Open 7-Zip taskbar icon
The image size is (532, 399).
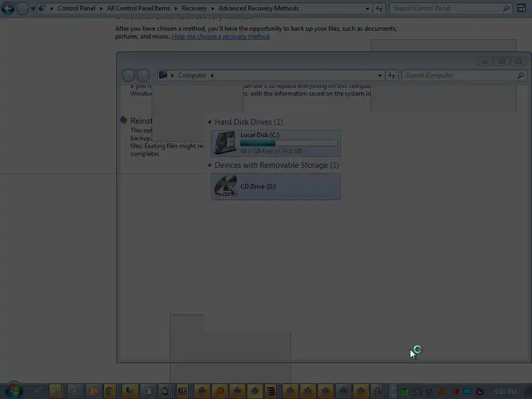tap(182, 391)
